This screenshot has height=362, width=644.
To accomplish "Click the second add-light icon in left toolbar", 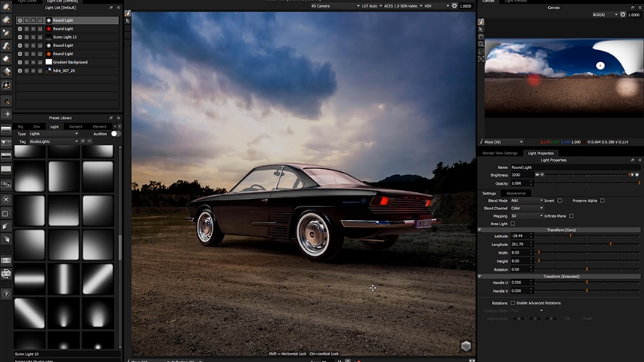I will tap(6, 19).
